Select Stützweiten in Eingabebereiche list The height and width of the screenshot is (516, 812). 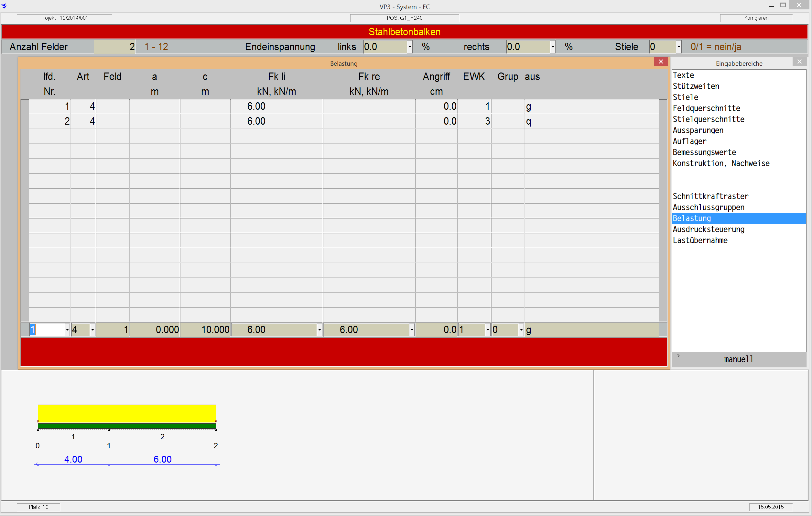point(696,86)
